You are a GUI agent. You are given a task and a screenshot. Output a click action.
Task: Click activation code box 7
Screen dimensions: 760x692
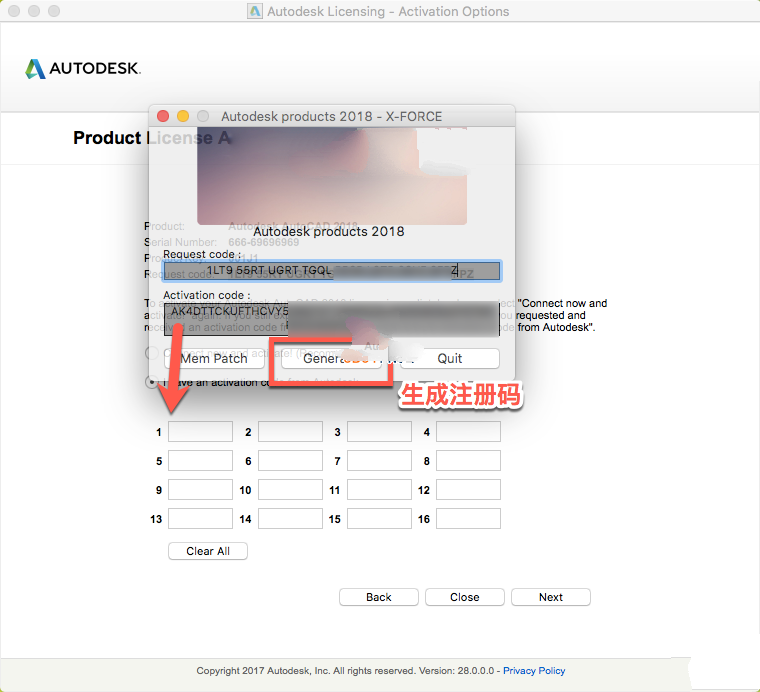click(379, 461)
